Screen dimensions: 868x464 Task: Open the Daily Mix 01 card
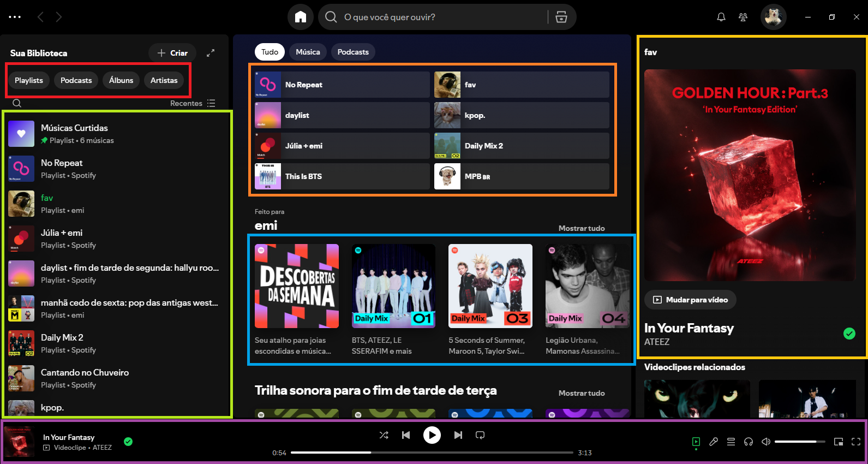pos(393,300)
